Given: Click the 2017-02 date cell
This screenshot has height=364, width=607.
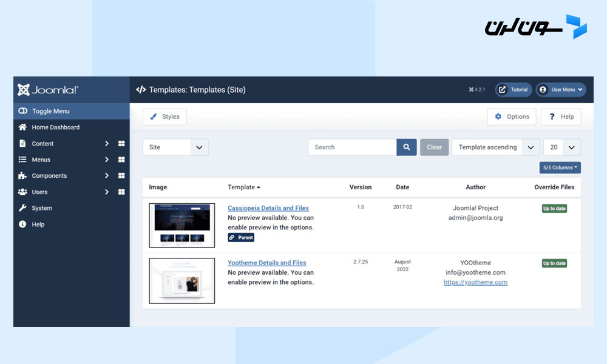Looking at the screenshot, I should tap(402, 207).
